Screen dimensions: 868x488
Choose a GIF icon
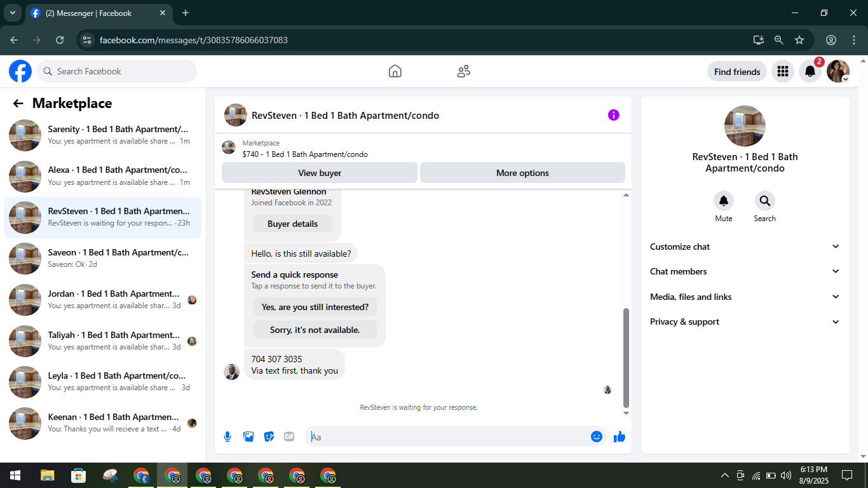(x=289, y=437)
